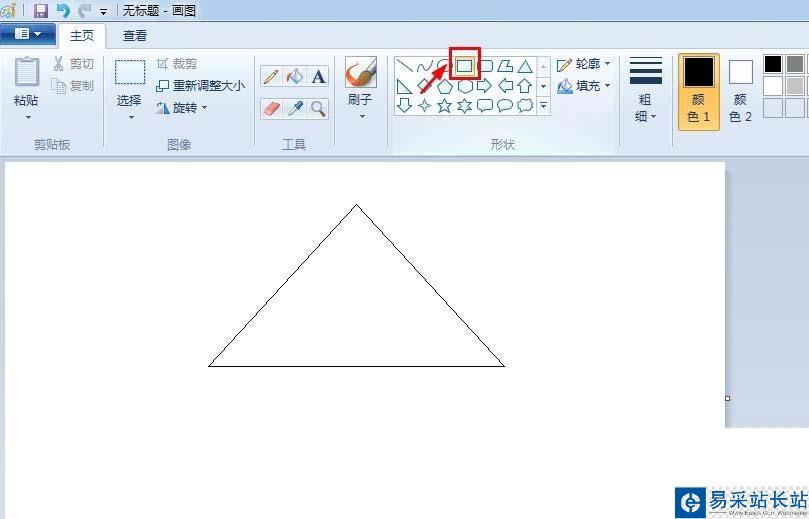Screen dimensions: 809x519
Task: Choose the Six-point star shape
Action: 465,105
